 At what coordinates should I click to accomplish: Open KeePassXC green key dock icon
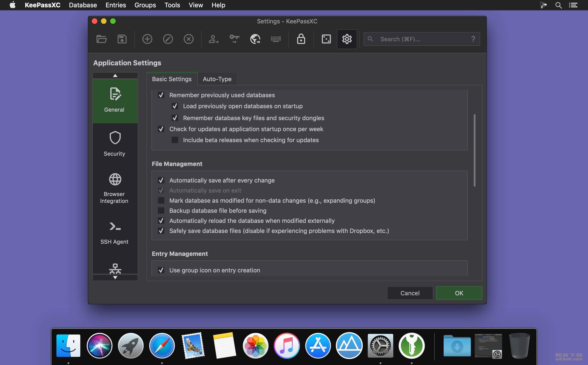[412, 346]
